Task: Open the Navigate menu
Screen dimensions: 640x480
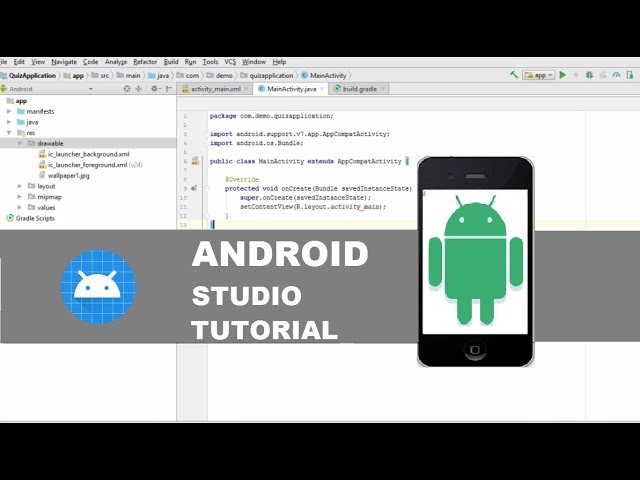Action: tap(64, 62)
